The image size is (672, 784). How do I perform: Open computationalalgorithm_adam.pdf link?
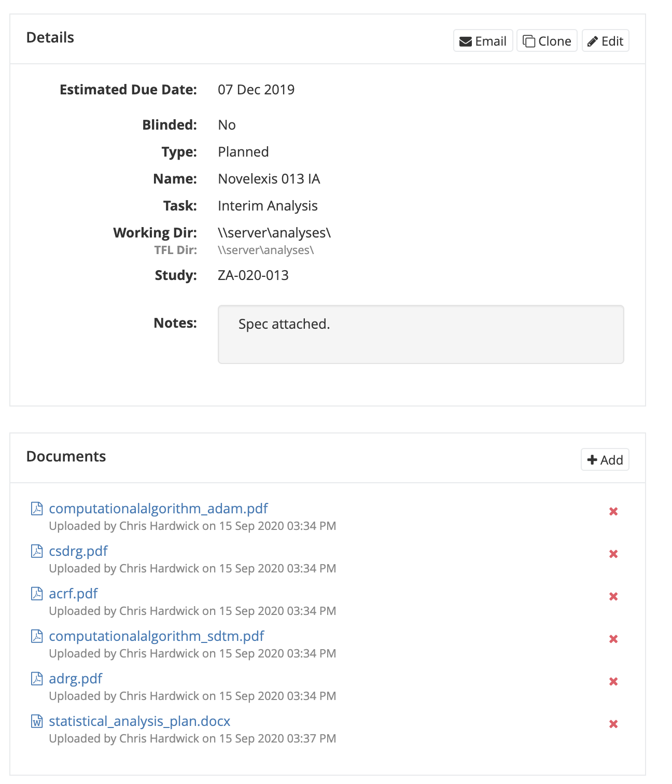click(x=158, y=509)
